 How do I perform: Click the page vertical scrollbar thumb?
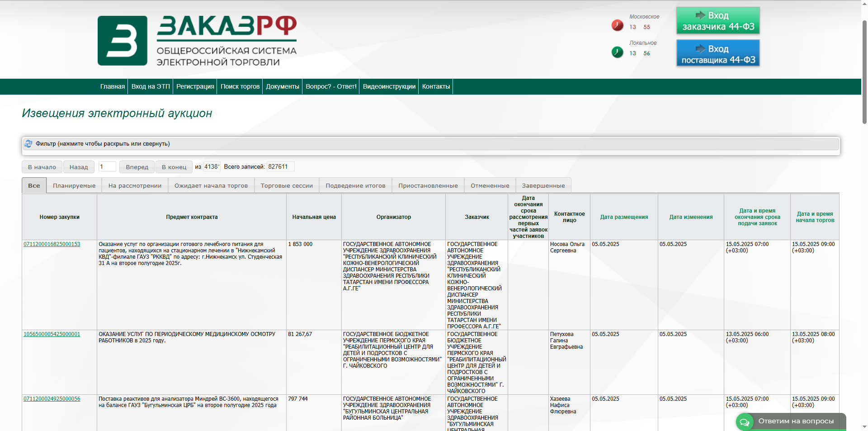click(864, 71)
